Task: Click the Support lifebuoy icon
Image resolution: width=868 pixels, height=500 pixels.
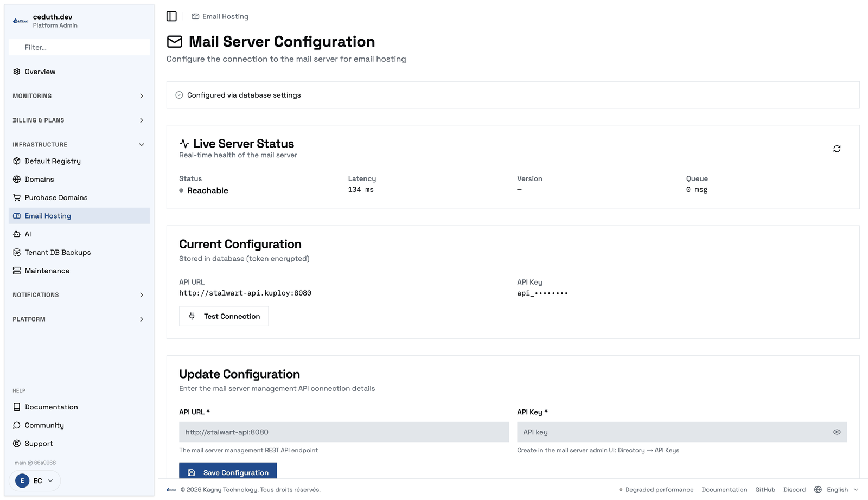Action: [x=17, y=444]
